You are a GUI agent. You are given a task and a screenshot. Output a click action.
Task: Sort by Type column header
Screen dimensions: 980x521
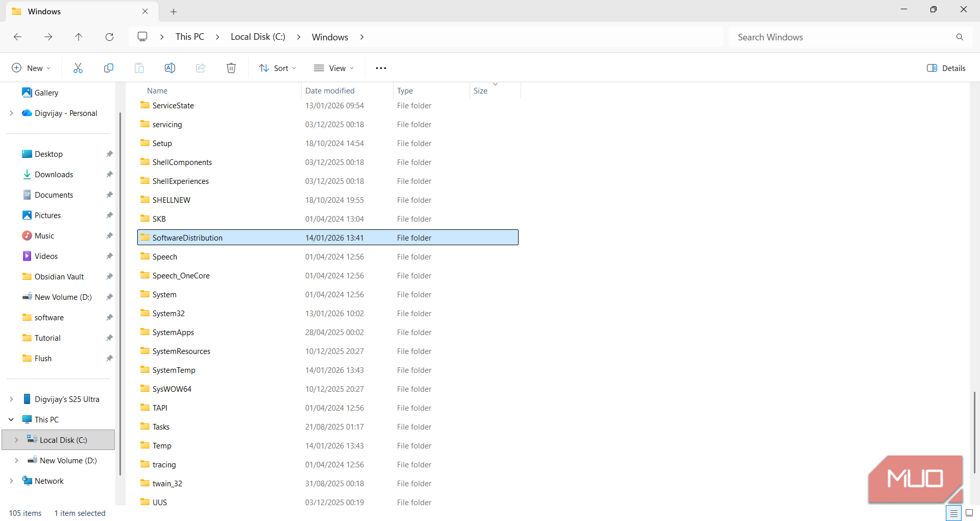pos(405,90)
